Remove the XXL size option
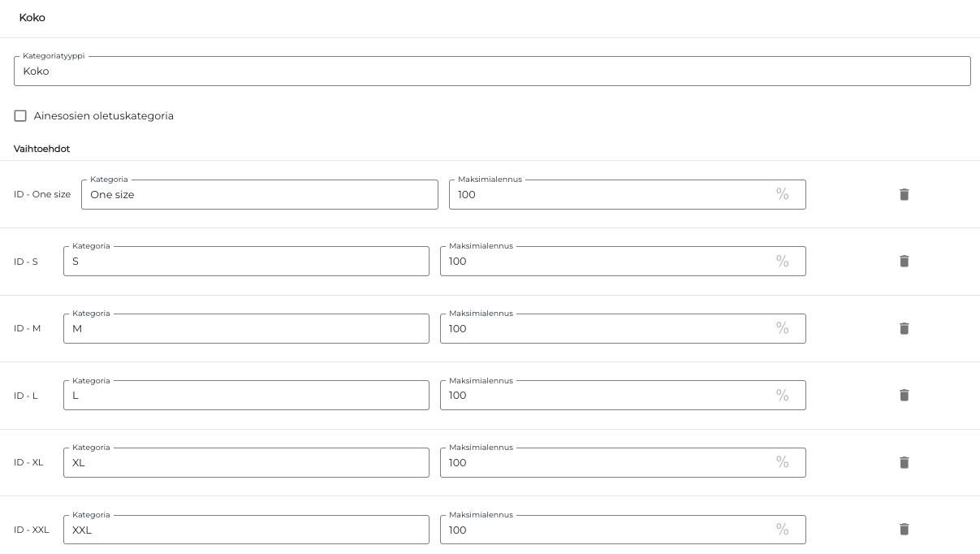980x554 pixels. click(904, 529)
